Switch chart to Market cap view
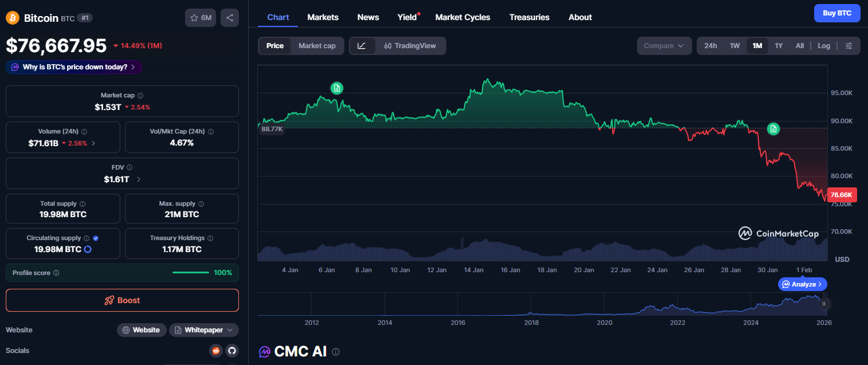This screenshot has height=365, width=868. (x=317, y=46)
